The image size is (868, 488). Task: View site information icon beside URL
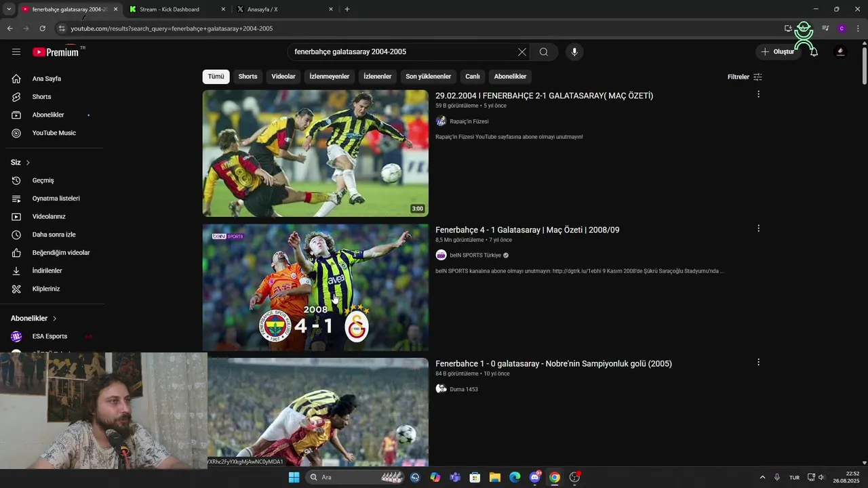pyautogui.click(x=61, y=28)
